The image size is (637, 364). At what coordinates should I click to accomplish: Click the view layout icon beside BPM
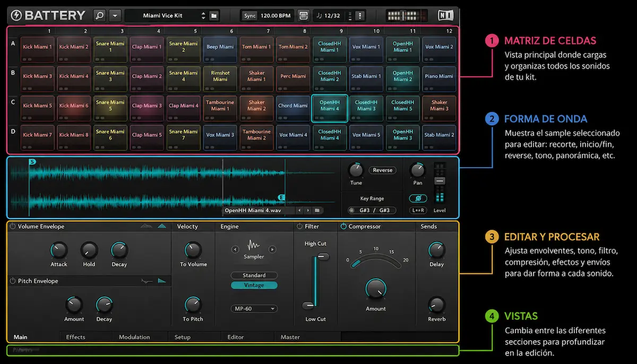(303, 15)
